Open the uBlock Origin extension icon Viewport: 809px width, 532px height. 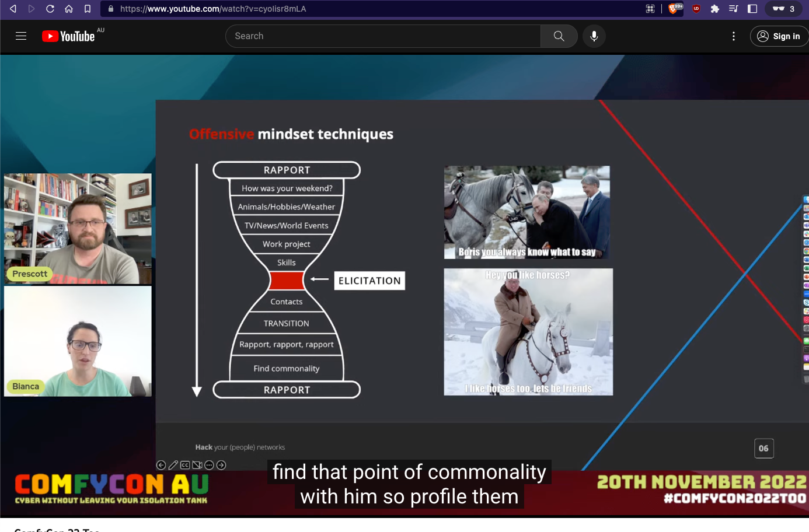pyautogui.click(x=696, y=9)
